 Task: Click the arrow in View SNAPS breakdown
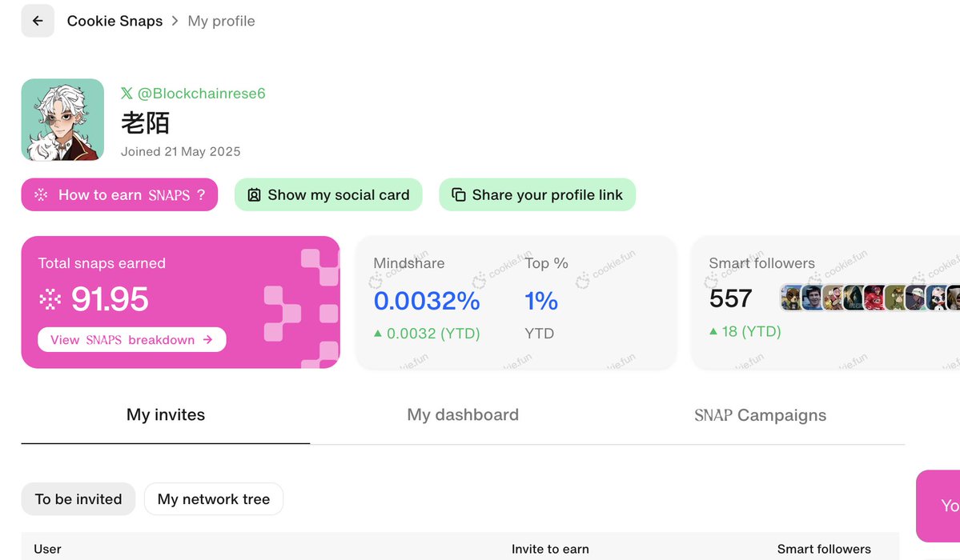point(207,340)
